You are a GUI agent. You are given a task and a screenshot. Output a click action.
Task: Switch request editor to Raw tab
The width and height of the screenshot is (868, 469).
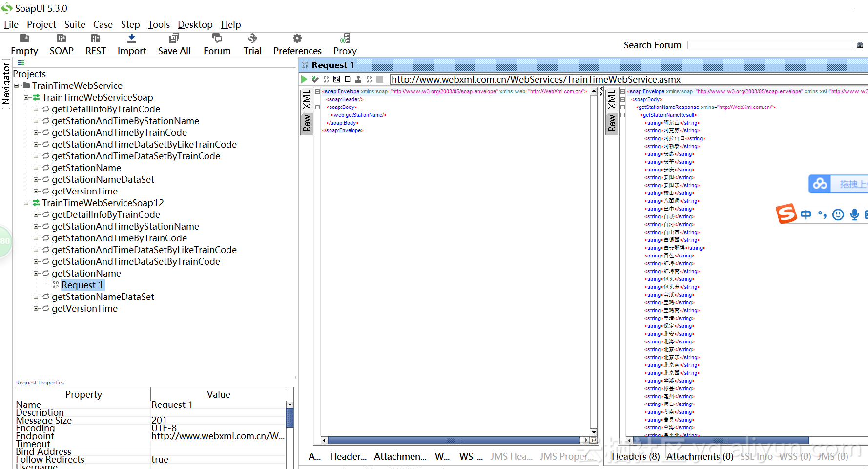tap(307, 123)
